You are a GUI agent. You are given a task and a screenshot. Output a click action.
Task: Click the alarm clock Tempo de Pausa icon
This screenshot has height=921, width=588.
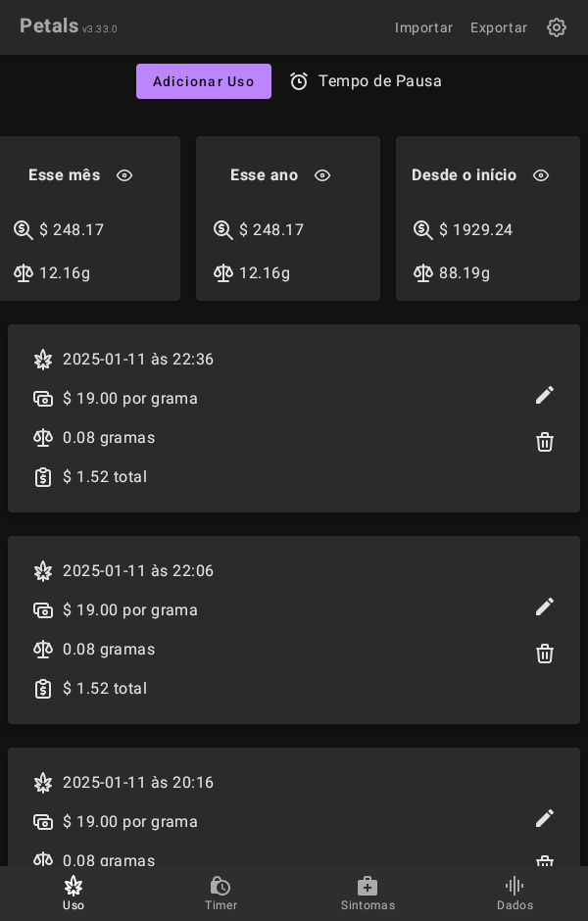(x=299, y=81)
